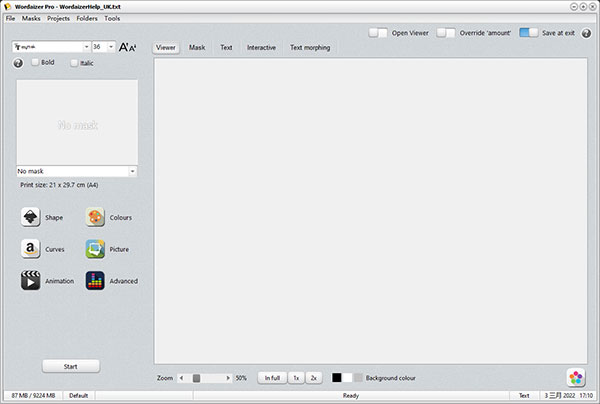The height and width of the screenshot is (404, 600).
Task: Open the Projects menu
Action: (58, 19)
